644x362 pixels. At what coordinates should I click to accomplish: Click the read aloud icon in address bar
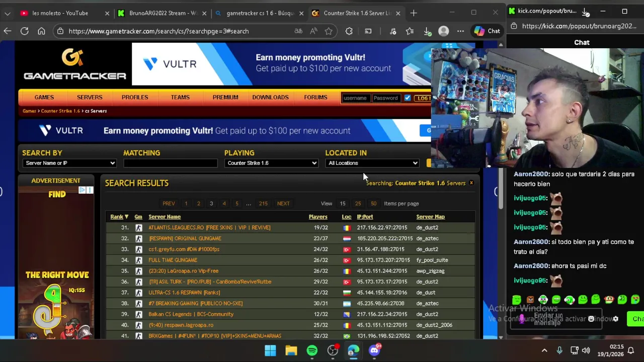click(x=313, y=31)
